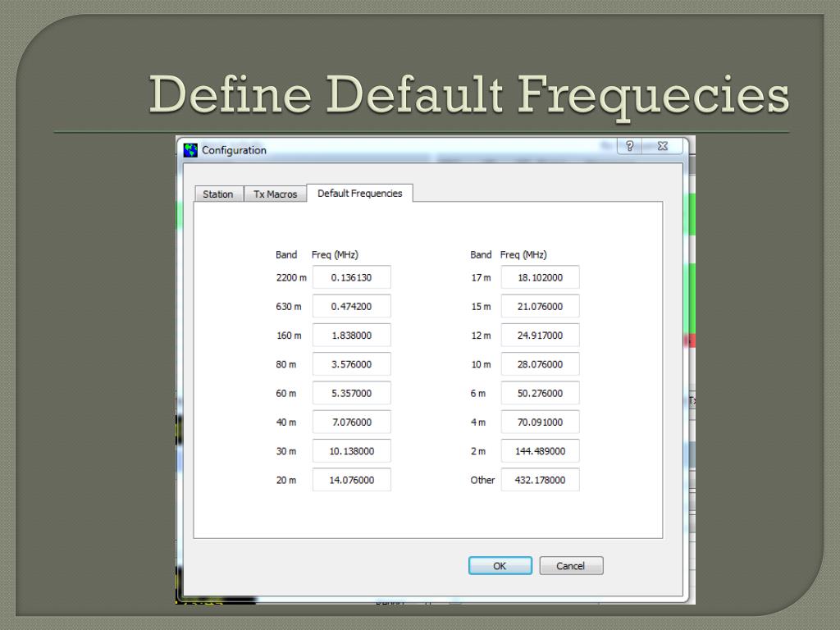Confirm settings with the OK button

click(x=500, y=566)
